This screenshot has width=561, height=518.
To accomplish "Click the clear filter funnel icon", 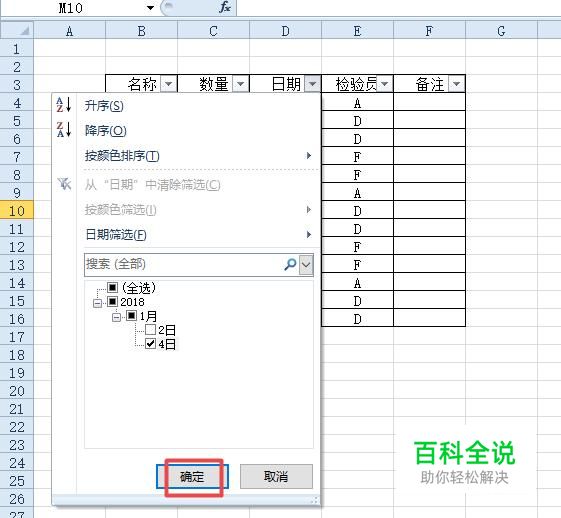I will tap(64, 184).
